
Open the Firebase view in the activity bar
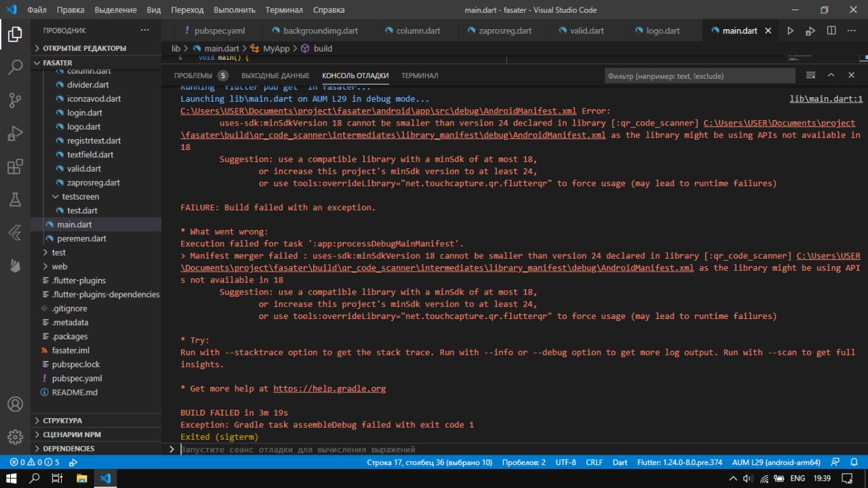(x=15, y=265)
